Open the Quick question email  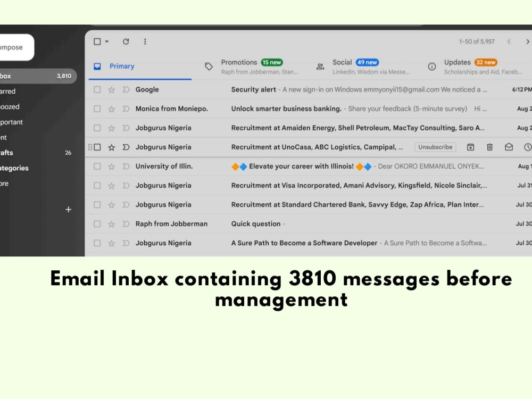(309, 224)
